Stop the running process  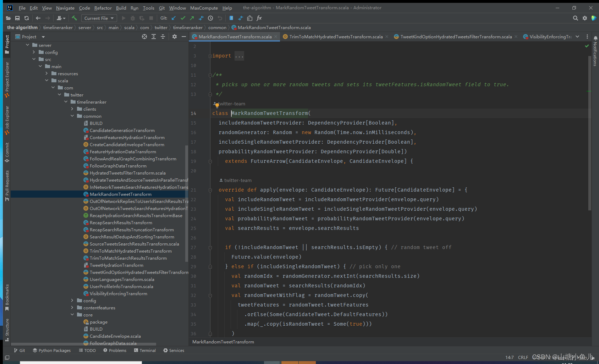point(151,18)
